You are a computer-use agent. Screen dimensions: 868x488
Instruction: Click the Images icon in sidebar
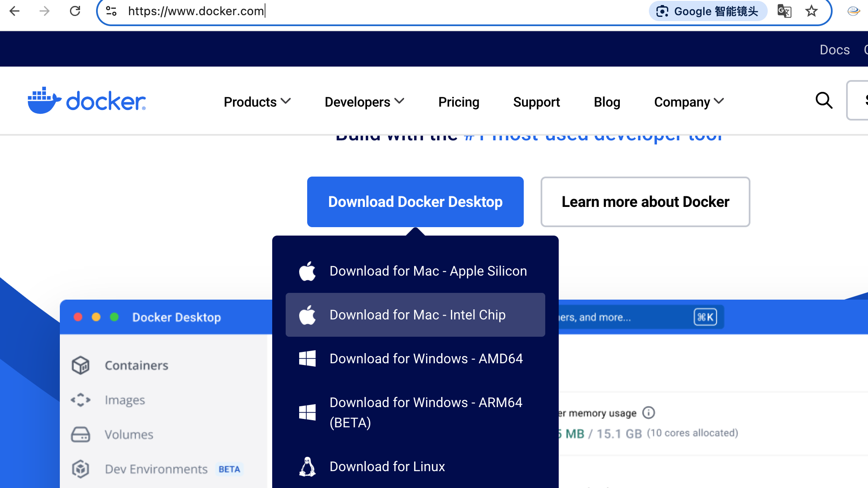click(x=80, y=400)
